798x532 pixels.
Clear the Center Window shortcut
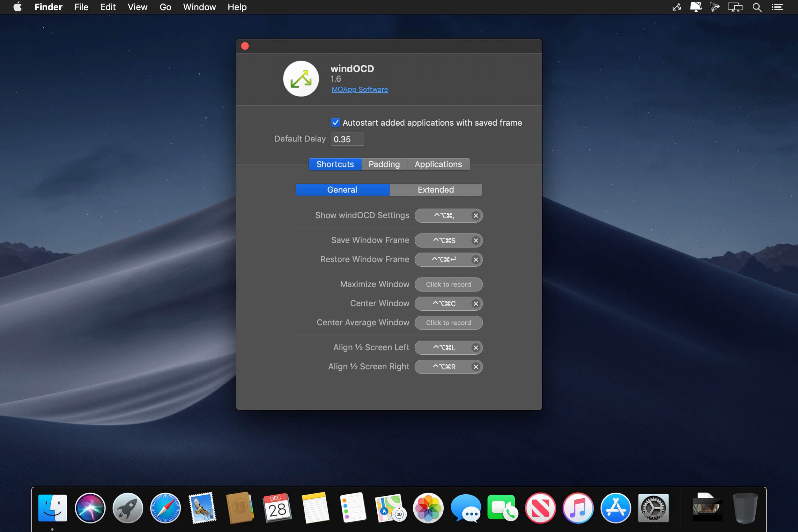tap(476, 304)
